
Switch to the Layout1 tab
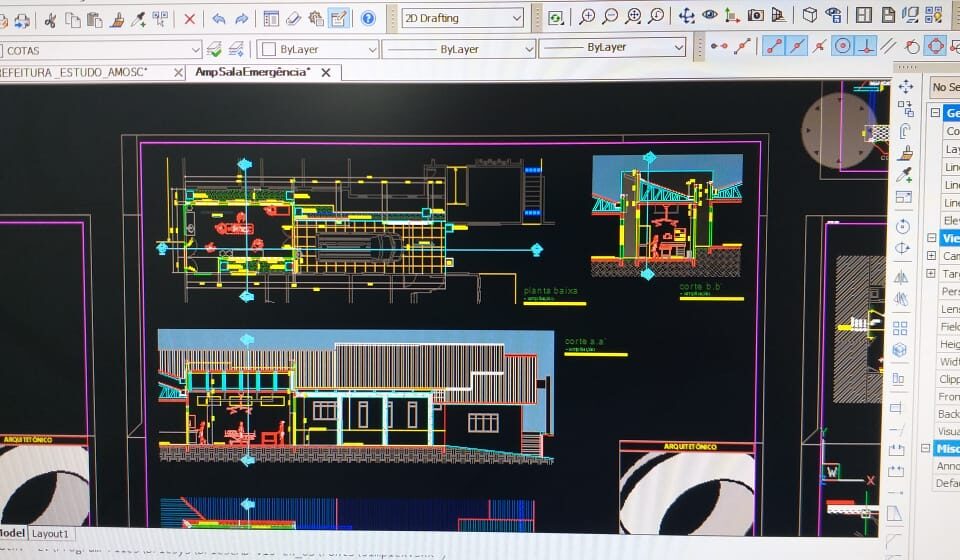[x=48, y=534]
